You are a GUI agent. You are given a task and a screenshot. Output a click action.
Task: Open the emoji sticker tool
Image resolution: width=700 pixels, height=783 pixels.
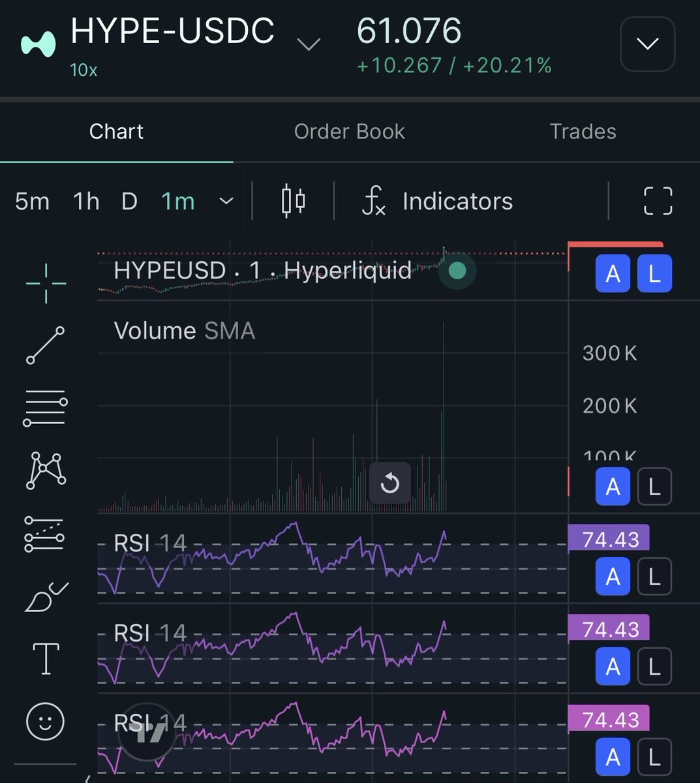tap(45, 722)
